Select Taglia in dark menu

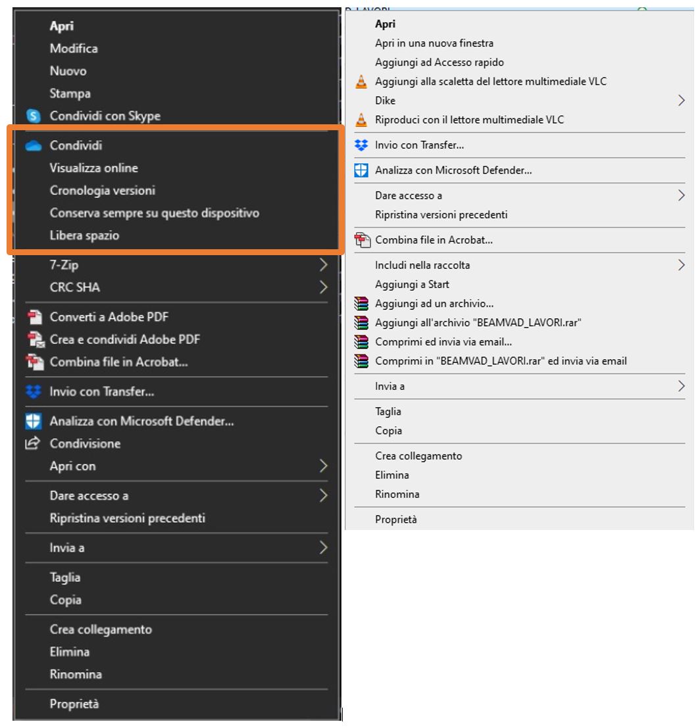64,577
